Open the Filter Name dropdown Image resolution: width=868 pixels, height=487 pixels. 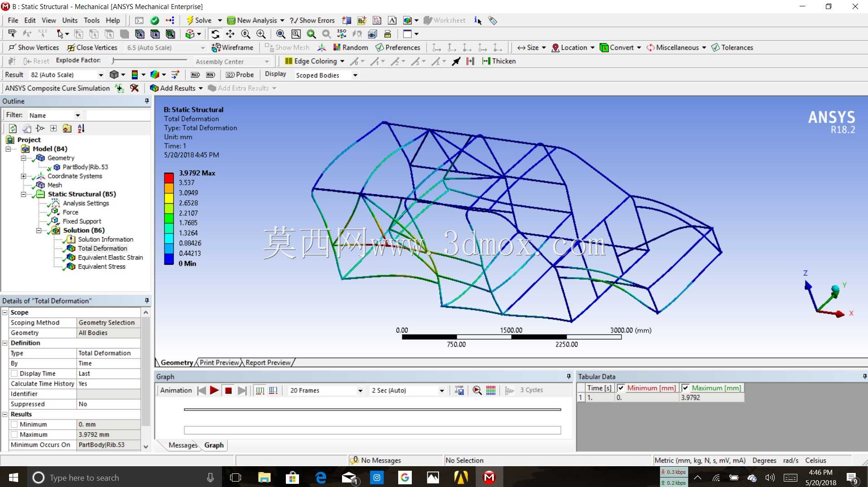point(78,115)
